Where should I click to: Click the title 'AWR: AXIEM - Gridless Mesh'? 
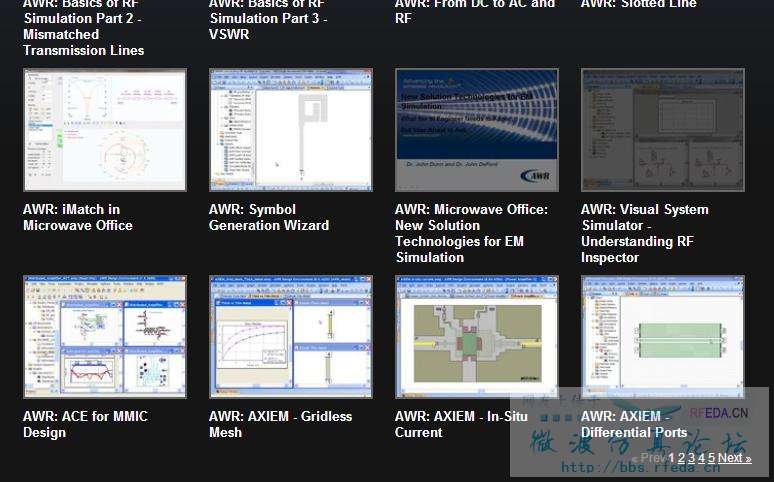pos(280,424)
